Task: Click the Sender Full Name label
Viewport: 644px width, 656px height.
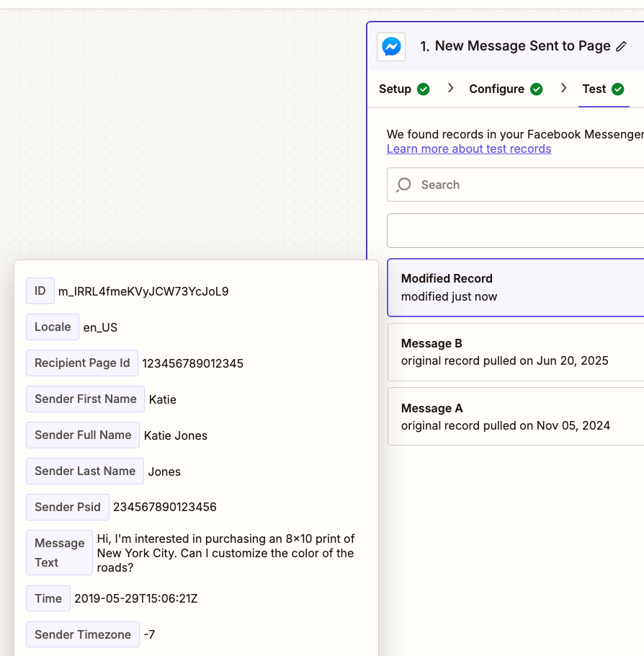Action: point(83,435)
